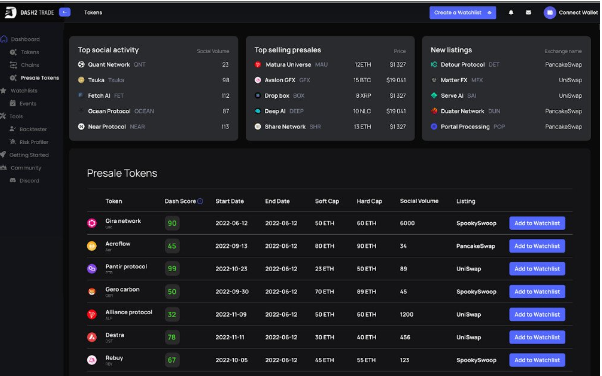Add Acroflow to watchlist
This screenshot has width=602, height=376.
[x=537, y=246]
